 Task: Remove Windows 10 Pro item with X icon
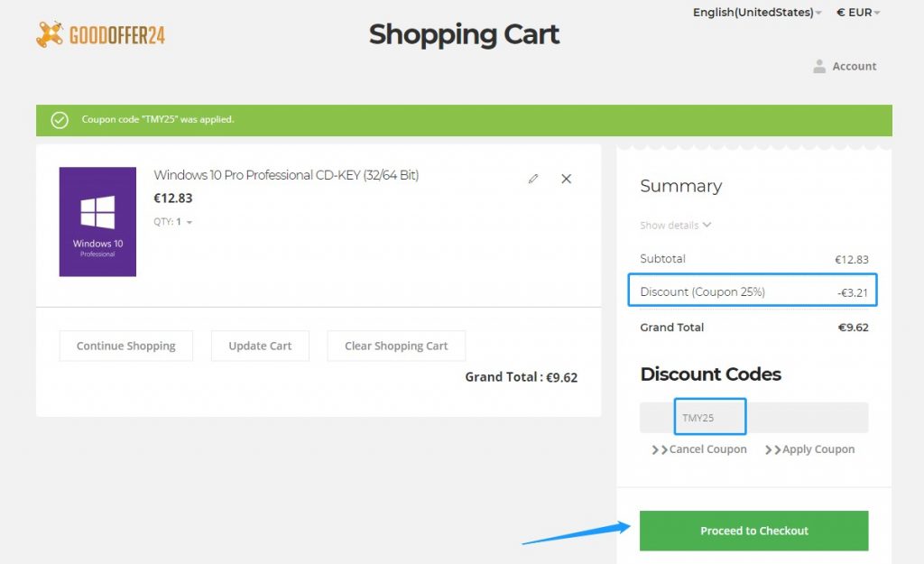click(x=567, y=179)
